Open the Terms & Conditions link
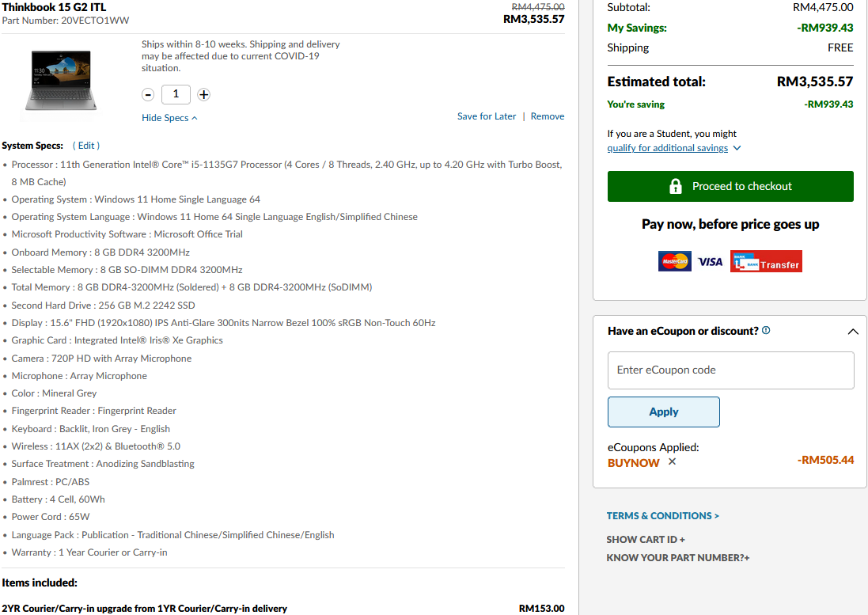Image resolution: width=868 pixels, height=615 pixels. point(662,515)
